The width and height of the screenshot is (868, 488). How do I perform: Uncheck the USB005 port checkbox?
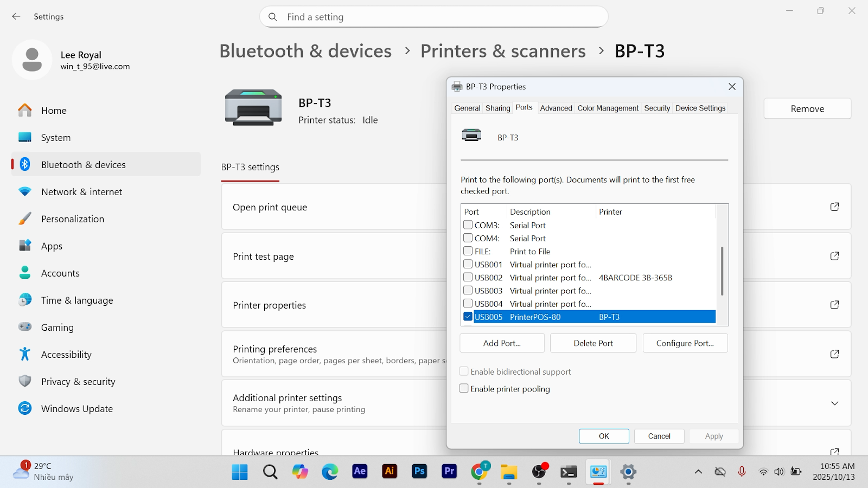468,317
